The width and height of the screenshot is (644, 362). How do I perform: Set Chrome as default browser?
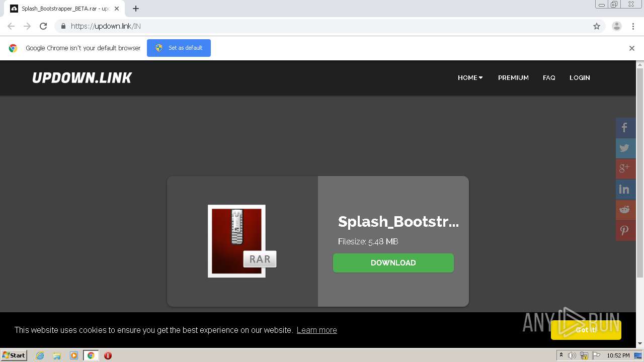tap(179, 48)
